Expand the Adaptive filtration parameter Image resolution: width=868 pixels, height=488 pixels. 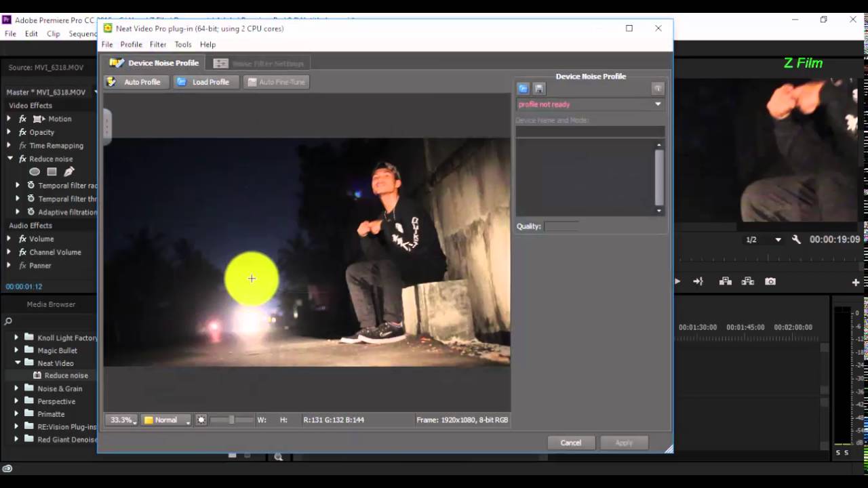[18, 212]
